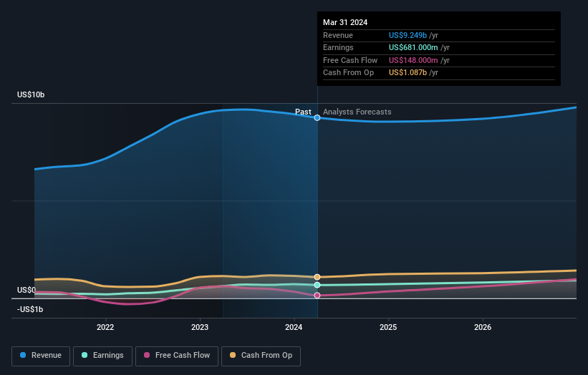
Task: Click the Free Cash Flow label in the tooltip
Action: coord(350,60)
